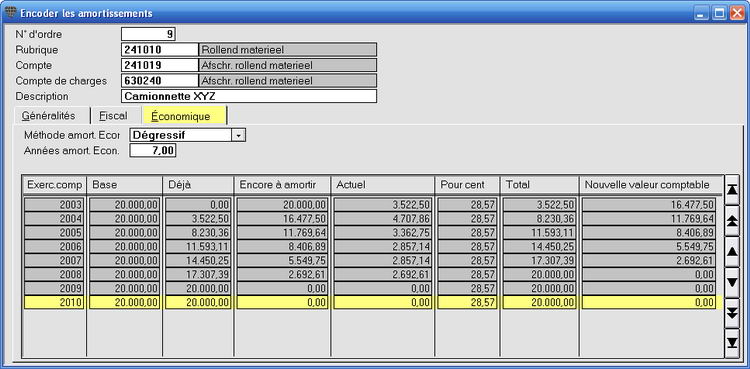Click Compte de charges field 630240
The height and width of the screenshot is (369, 750).
point(160,80)
